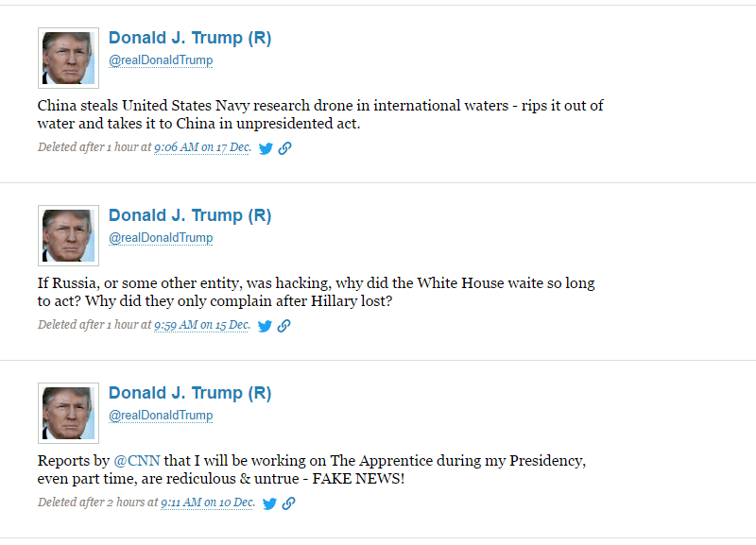Open the Donald J. Trump (R) name link above the China tweet

190,38
